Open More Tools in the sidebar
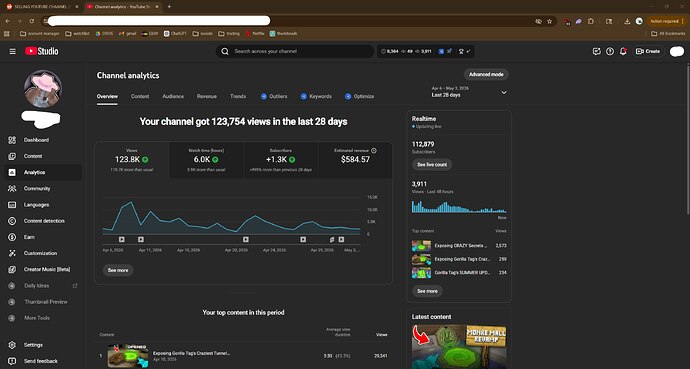690x369 pixels. point(37,318)
